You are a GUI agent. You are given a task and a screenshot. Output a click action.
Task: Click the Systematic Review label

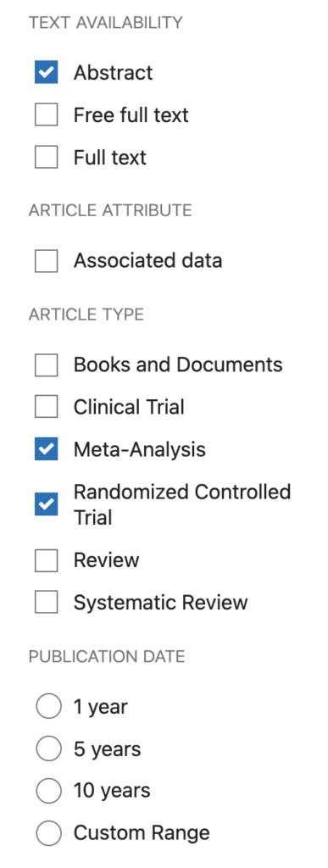[160, 603]
